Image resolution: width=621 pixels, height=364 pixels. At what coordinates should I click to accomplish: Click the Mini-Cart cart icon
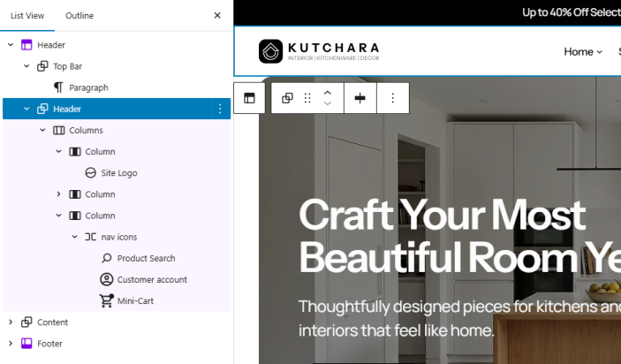[x=106, y=300]
